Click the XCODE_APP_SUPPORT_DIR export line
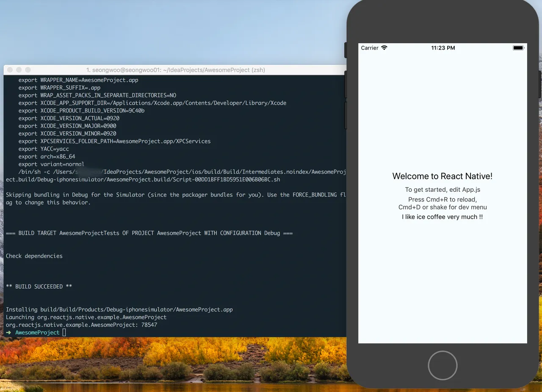The width and height of the screenshot is (542, 392). click(152, 103)
